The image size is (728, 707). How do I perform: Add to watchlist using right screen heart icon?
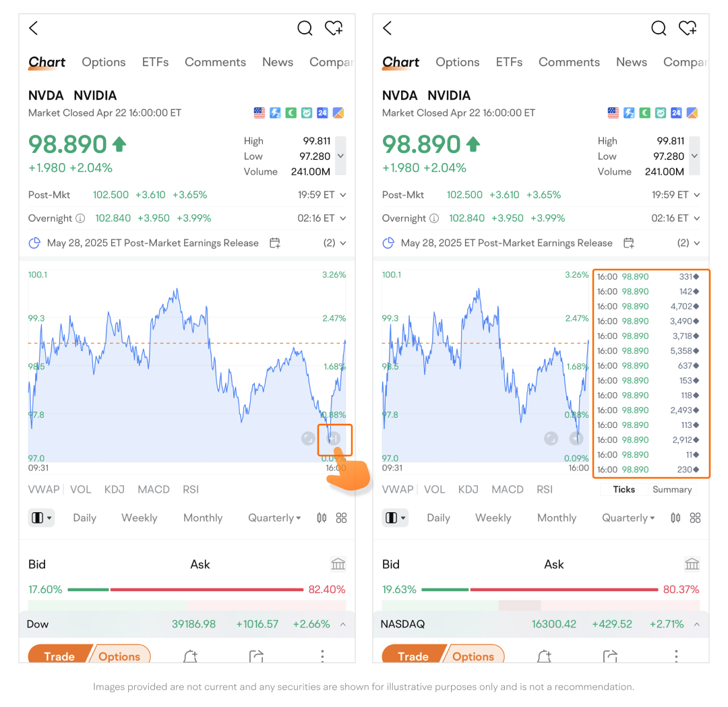(688, 28)
